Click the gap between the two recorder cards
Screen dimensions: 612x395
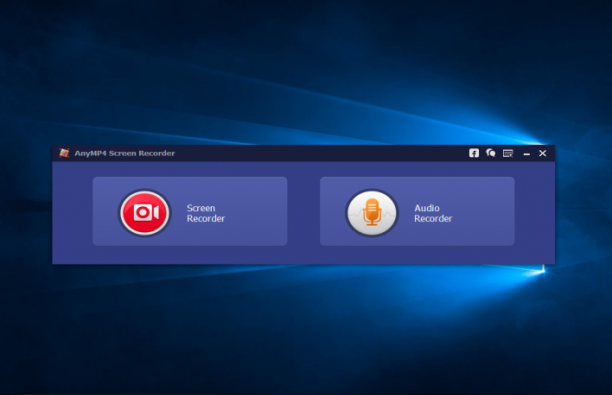coord(304,211)
